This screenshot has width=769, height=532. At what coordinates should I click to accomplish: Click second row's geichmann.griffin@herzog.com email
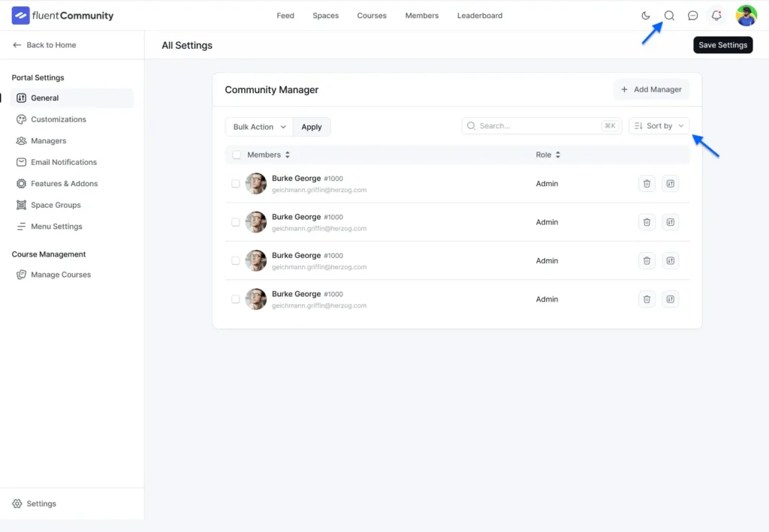coord(318,228)
